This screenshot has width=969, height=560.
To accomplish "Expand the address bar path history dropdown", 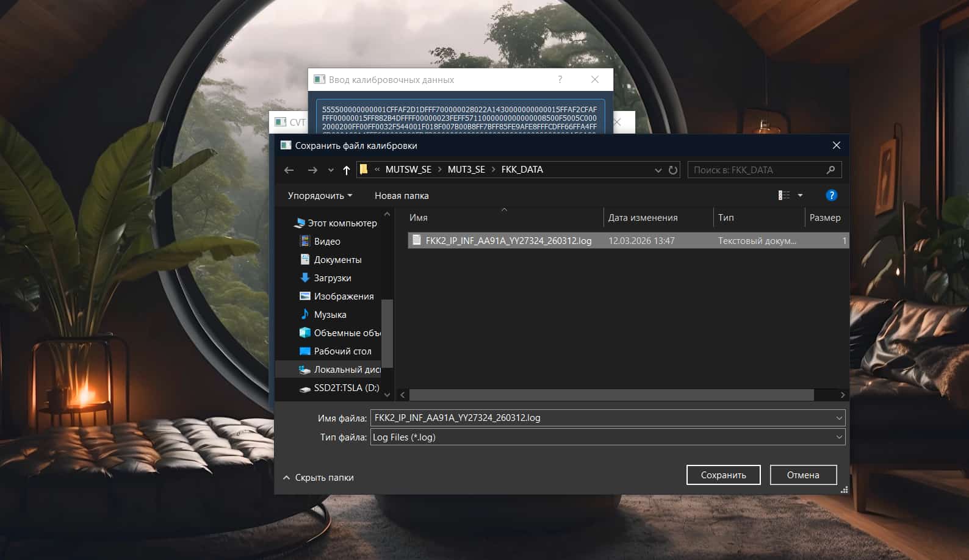I will pyautogui.click(x=658, y=170).
